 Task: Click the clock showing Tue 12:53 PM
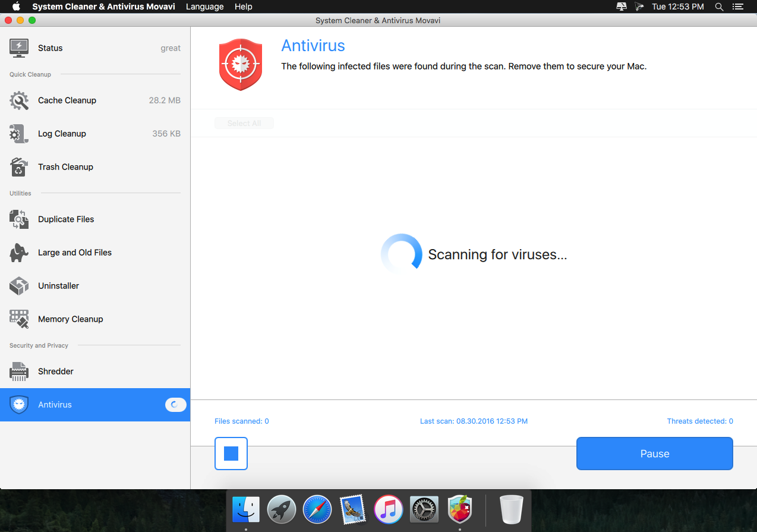point(678,7)
